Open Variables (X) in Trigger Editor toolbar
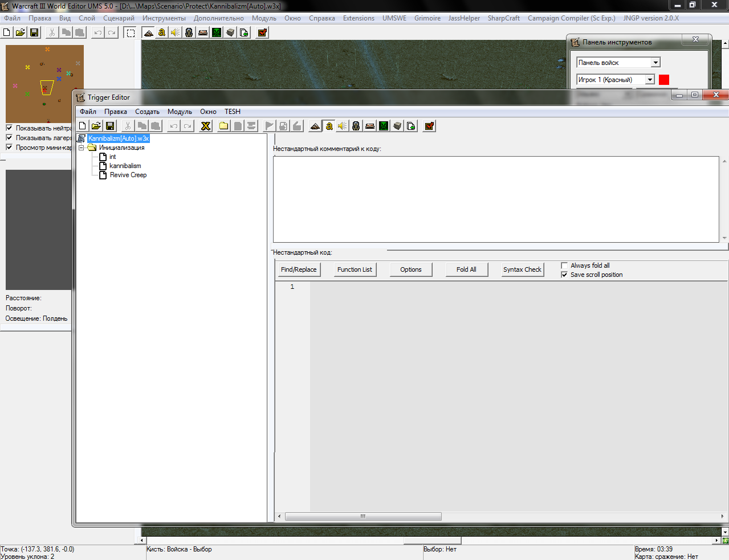 point(206,126)
